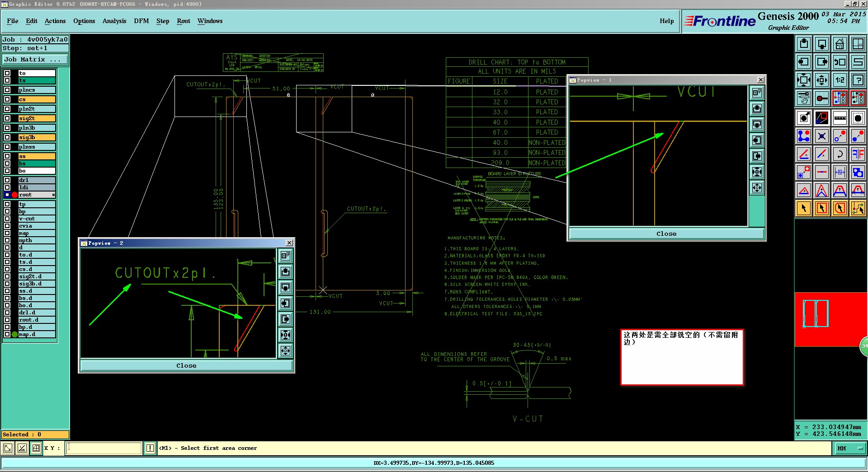Toggle display checkbox for layer mpth
Screen dimensions: 868x472
click(7, 240)
